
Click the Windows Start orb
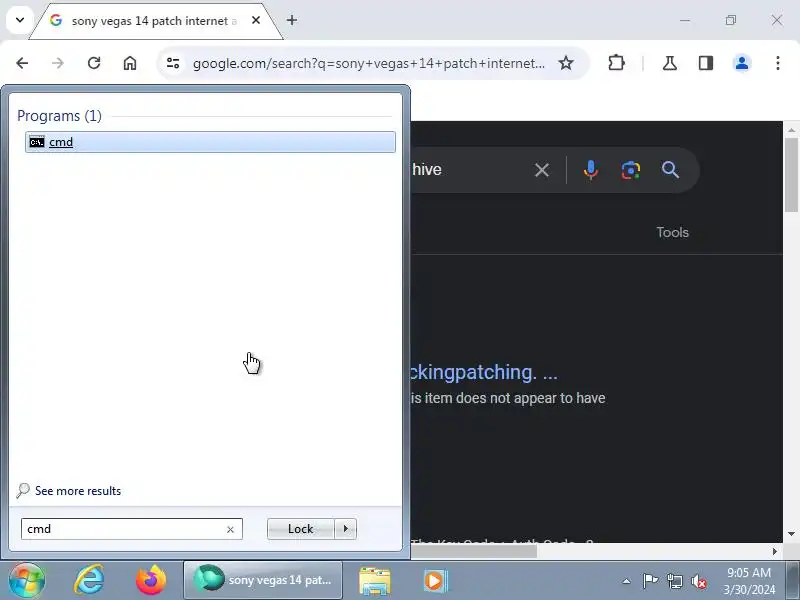(27, 580)
